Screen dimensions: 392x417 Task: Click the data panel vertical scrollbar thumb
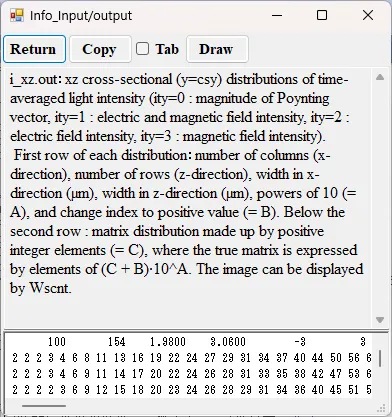click(380, 358)
